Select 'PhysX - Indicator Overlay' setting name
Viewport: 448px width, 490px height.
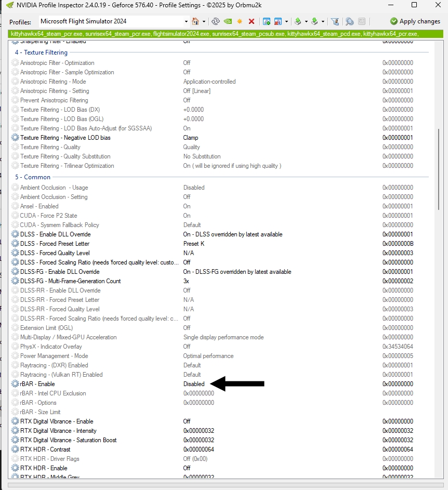click(51, 347)
